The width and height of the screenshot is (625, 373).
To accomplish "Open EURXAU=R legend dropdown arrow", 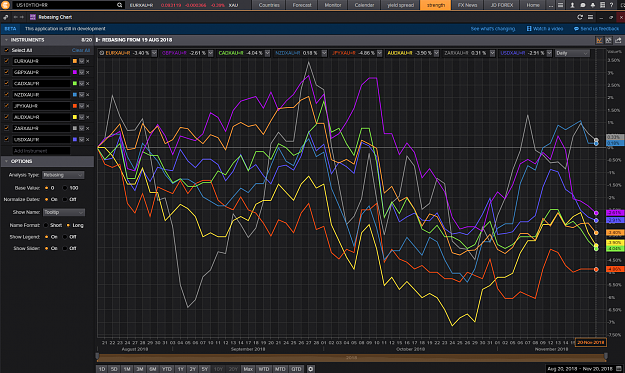I will (x=154, y=53).
